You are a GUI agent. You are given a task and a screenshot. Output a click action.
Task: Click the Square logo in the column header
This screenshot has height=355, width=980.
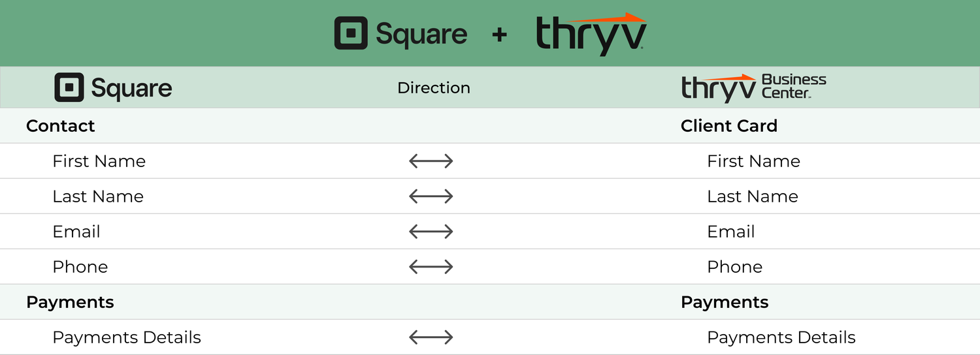click(113, 88)
